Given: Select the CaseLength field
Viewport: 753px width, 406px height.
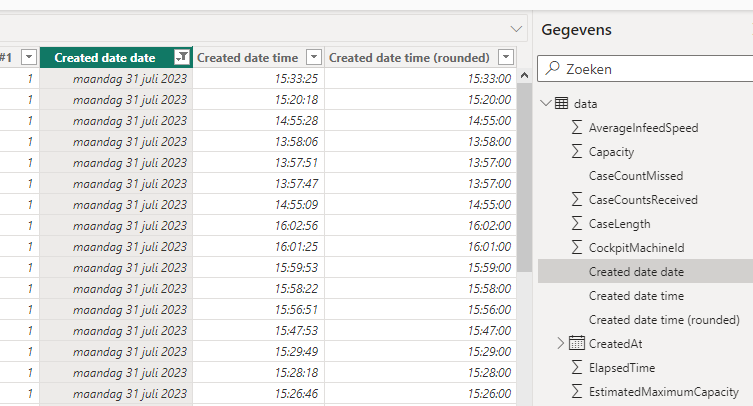Looking at the screenshot, I should point(619,224).
